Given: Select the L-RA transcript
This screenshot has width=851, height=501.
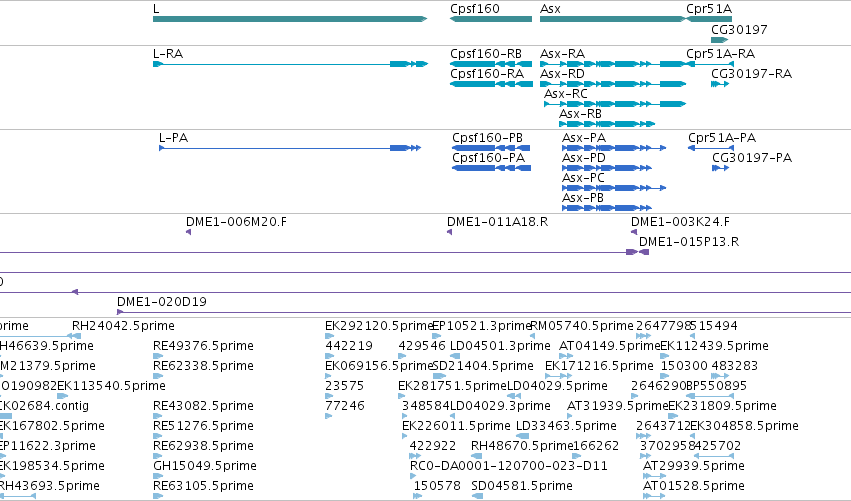Looking at the screenshot, I should point(290,64).
